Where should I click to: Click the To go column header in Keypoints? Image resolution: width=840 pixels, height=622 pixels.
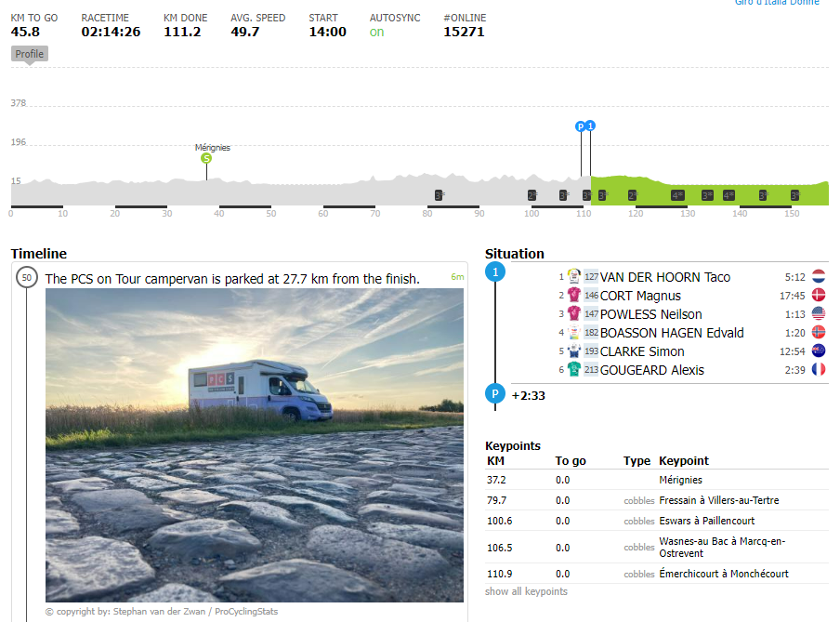(571, 461)
